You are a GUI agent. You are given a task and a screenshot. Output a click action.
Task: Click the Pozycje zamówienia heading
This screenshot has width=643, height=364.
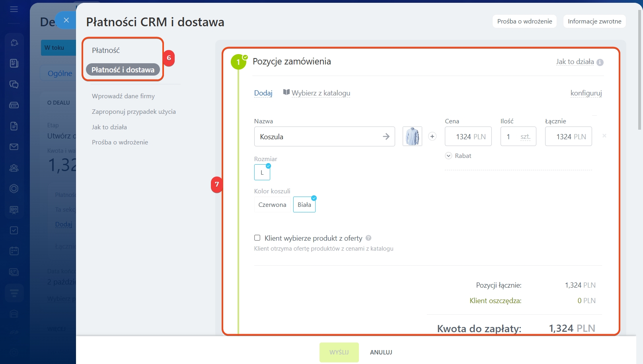[292, 61]
